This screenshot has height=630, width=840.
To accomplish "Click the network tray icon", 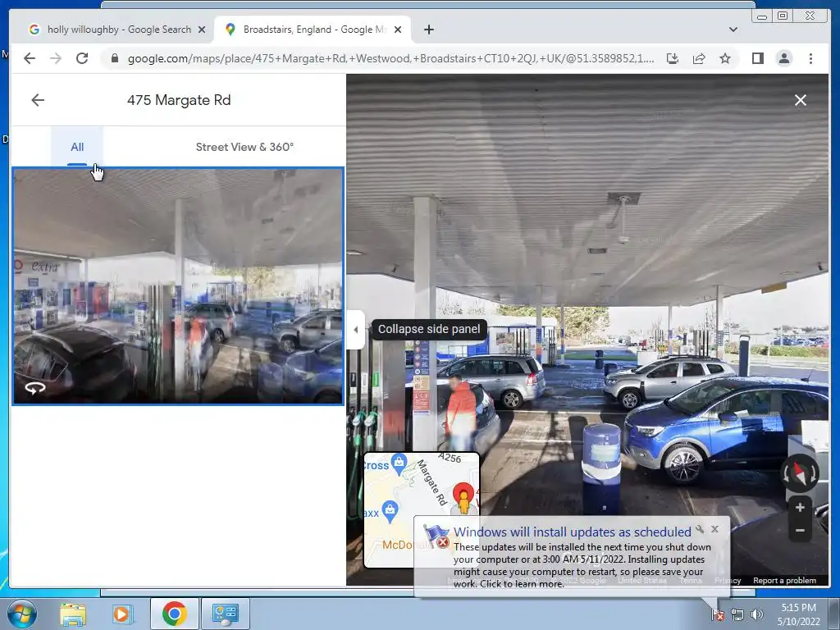I will coord(737,614).
